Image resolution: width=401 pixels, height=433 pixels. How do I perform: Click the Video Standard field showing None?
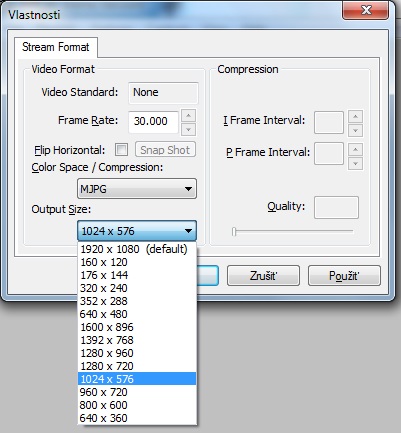[x=163, y=93]
